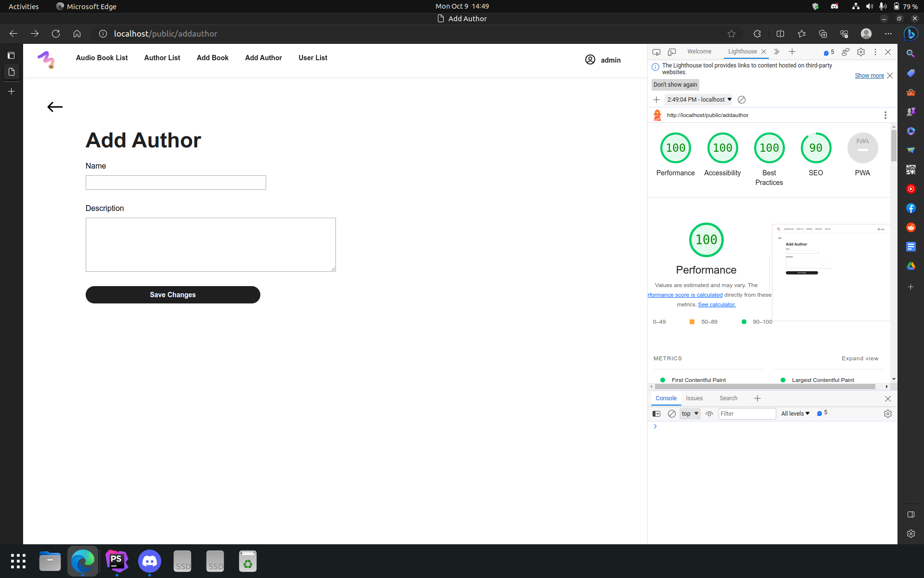Click the Save Changes button
This screenshot has width=924, height=578.
point(173,294)
